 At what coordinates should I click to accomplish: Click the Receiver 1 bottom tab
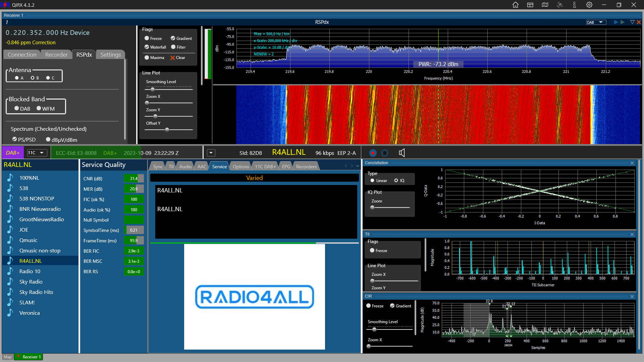29,357
